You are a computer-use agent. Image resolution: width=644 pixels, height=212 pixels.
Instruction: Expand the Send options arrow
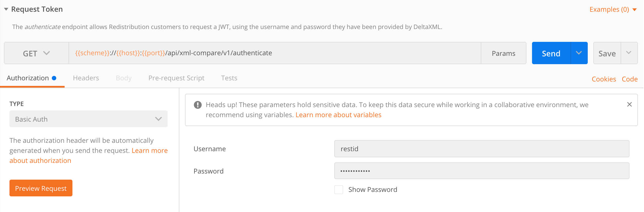click(x=579, y=53)
